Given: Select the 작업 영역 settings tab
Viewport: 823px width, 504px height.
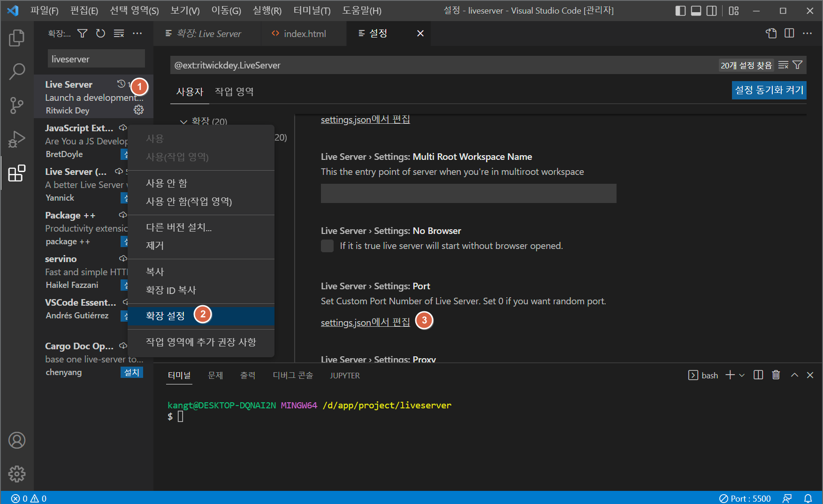Looking at the screenshot, I should click(x=234, y=91).
